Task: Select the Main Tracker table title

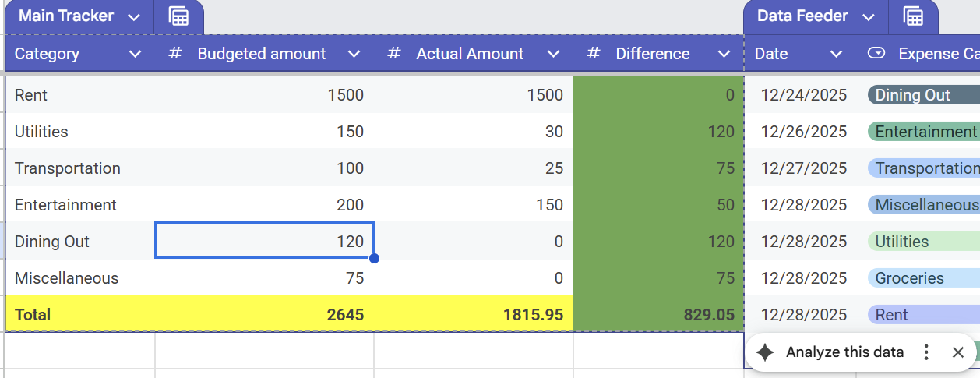Action: coord(66,16)
